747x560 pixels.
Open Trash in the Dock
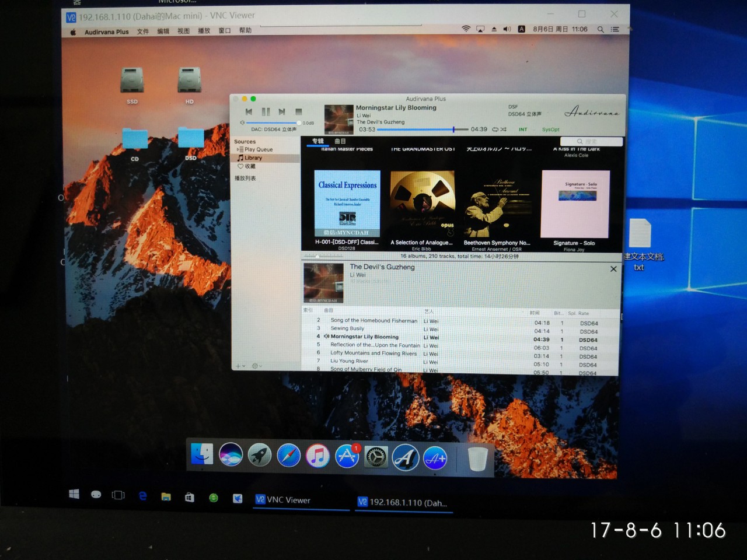(477, 459)
